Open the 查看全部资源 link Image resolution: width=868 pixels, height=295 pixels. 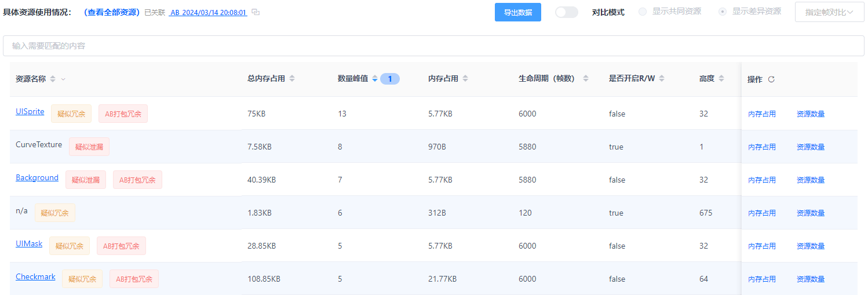coord(112,12)
